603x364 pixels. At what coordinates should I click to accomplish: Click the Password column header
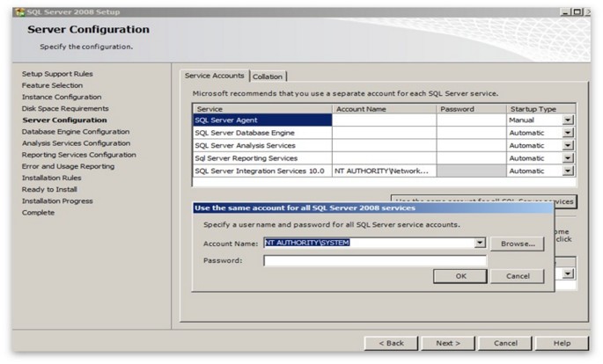472,109
